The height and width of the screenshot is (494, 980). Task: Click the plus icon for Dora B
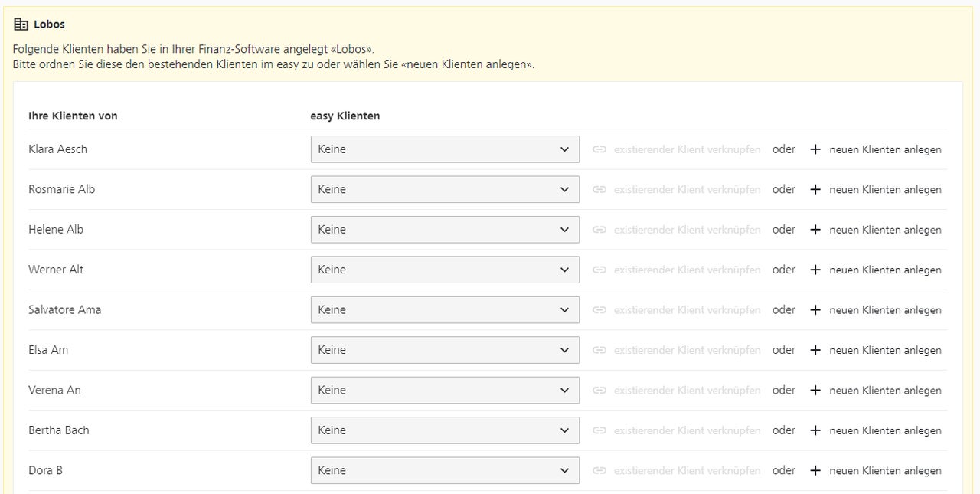[815, 470]
